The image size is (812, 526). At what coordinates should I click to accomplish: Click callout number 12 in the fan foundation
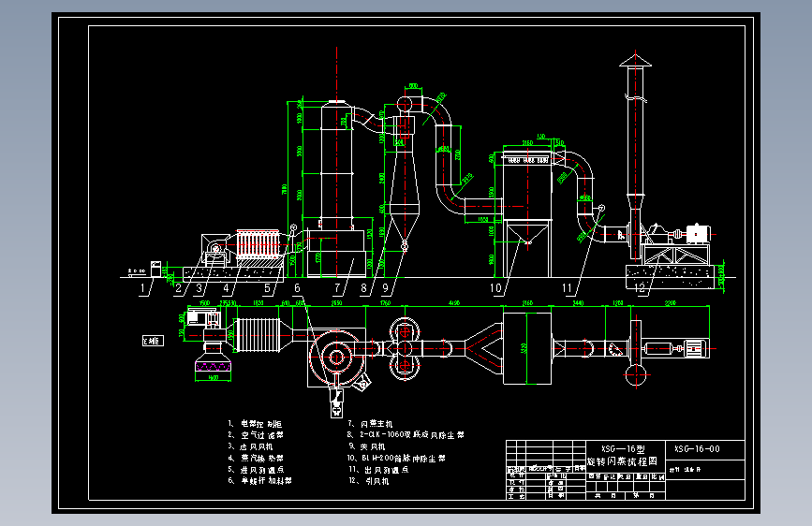coord(640,288)
